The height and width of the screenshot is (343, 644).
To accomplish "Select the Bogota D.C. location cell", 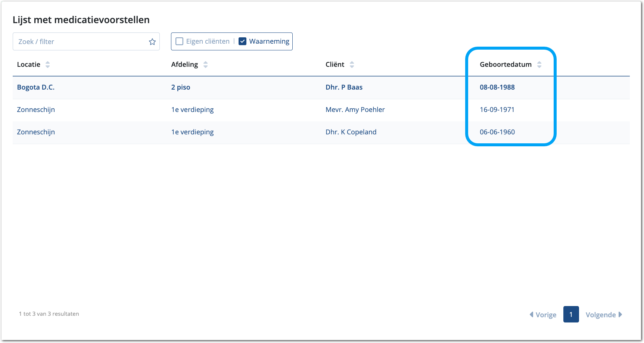I will point(36,87).
